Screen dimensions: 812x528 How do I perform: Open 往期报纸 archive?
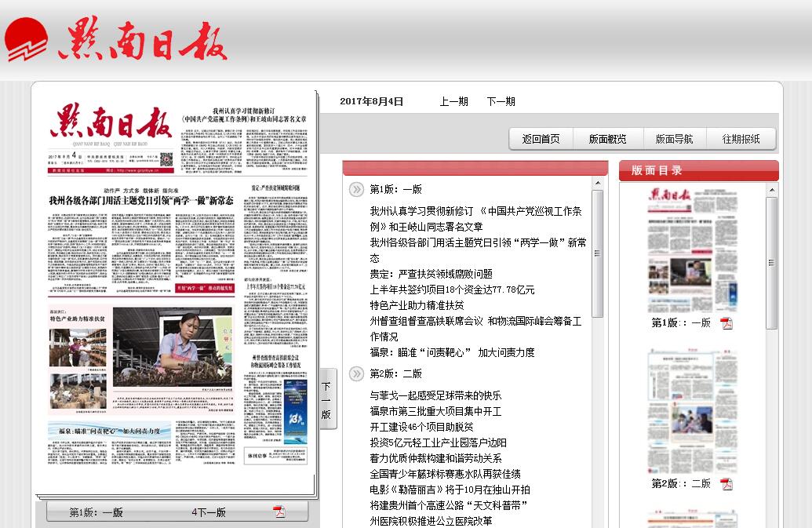741,139
